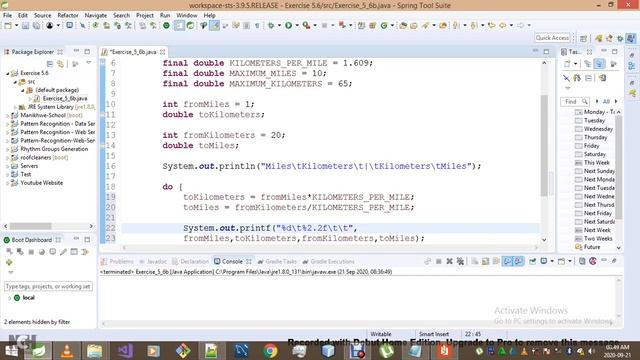Expand the Rhythm Groups Generation project
The width and height of the screenshot is (640, 360).
[8, 149]
